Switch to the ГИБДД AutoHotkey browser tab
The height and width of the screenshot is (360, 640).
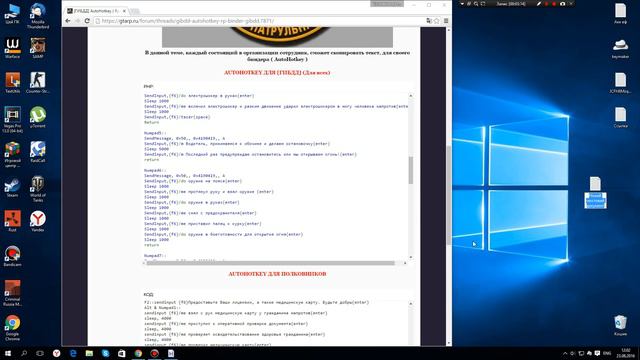95,11
